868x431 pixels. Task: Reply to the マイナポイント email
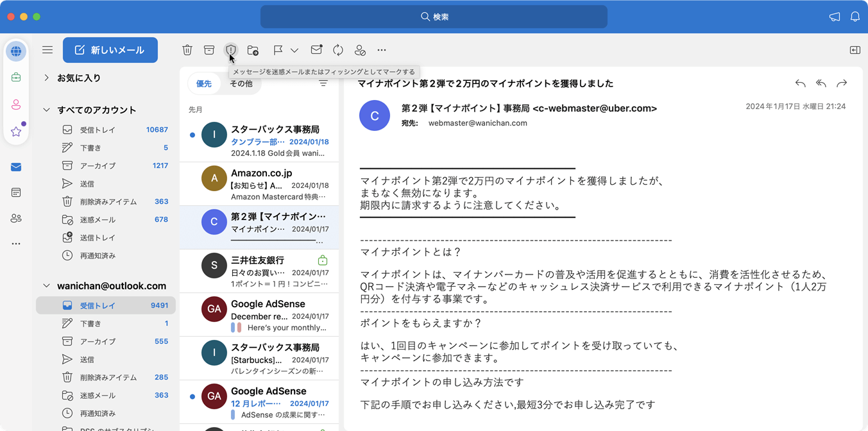click(x=800, y=83)
